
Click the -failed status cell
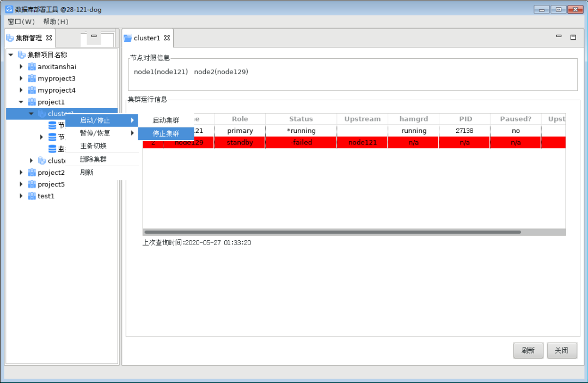(x=301, y=143)
